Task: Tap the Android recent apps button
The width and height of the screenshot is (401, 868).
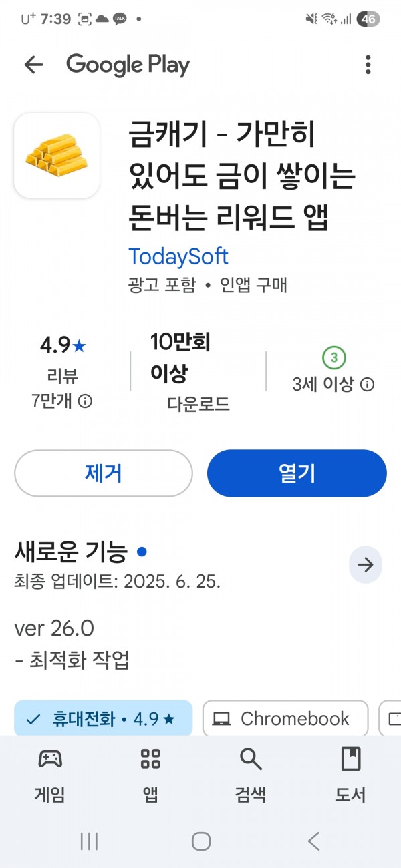Action: coord(88,841)
